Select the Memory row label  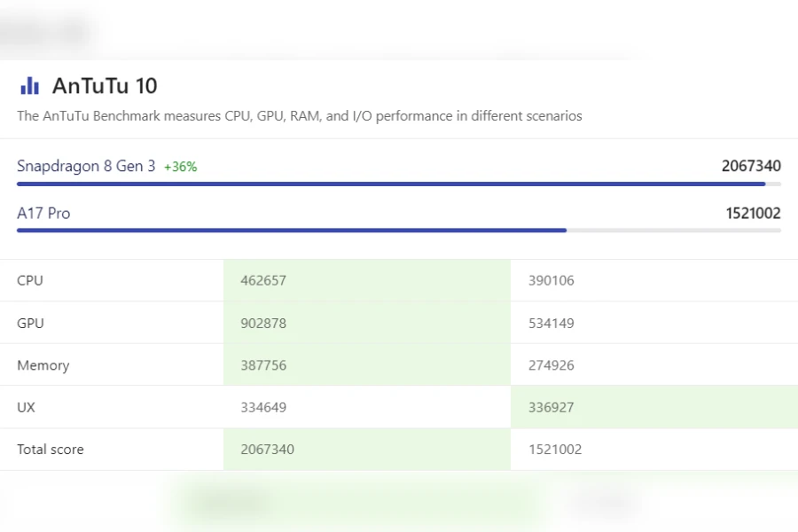coord(43,365)
